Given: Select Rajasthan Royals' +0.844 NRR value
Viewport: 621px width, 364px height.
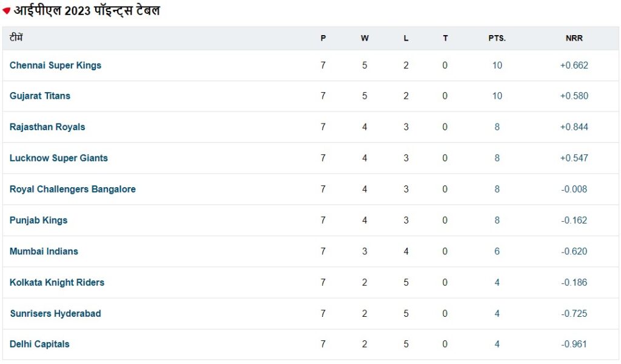Looking at the screenshot, I should pyautogui.click(x=574, y=127).
